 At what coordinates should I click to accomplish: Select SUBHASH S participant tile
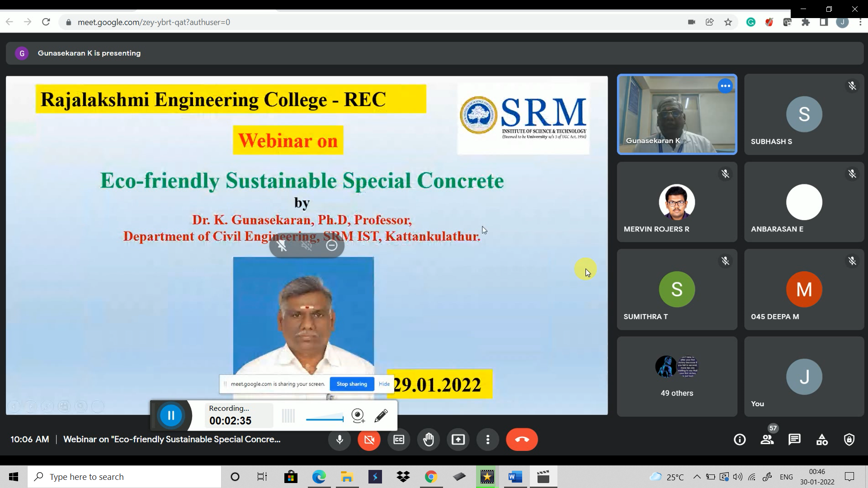804,114
